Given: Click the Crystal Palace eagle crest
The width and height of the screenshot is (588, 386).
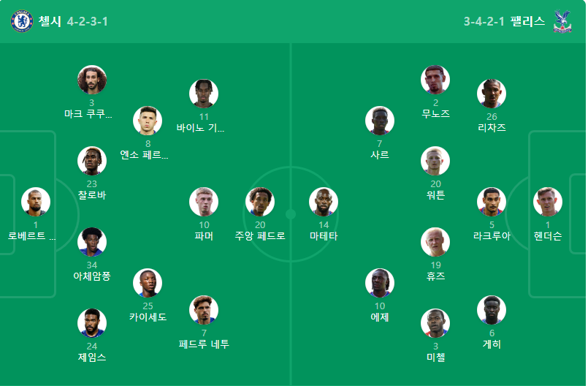Looking at the screenshot, I should tap(562, 21).
